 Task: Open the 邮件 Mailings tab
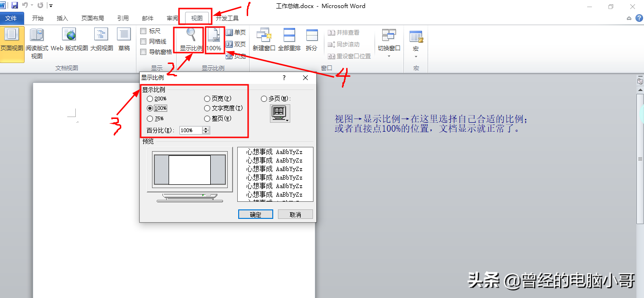point(148,18)
